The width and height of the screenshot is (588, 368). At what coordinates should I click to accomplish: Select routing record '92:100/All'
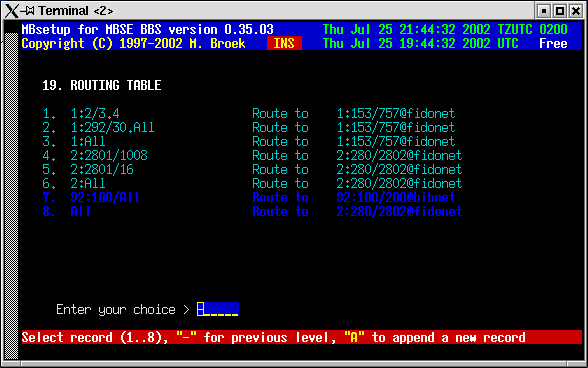[105, 197]
